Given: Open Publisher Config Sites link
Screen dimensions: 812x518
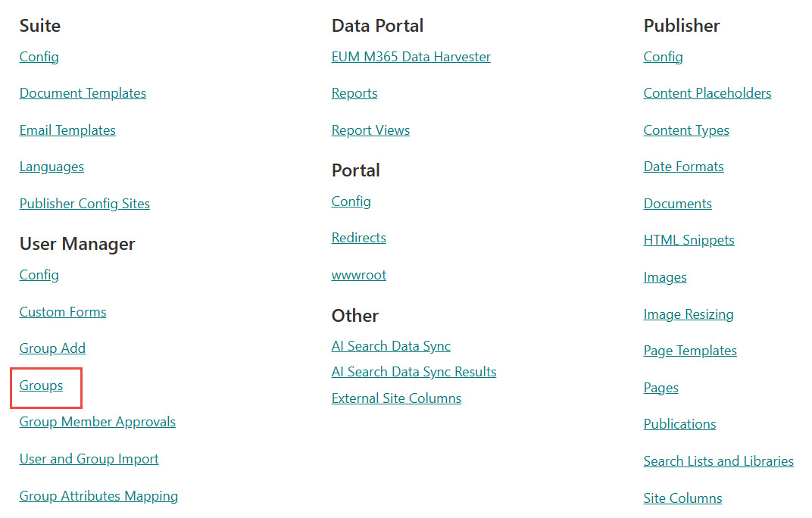Looking at the screenshot, I should 85,204.
